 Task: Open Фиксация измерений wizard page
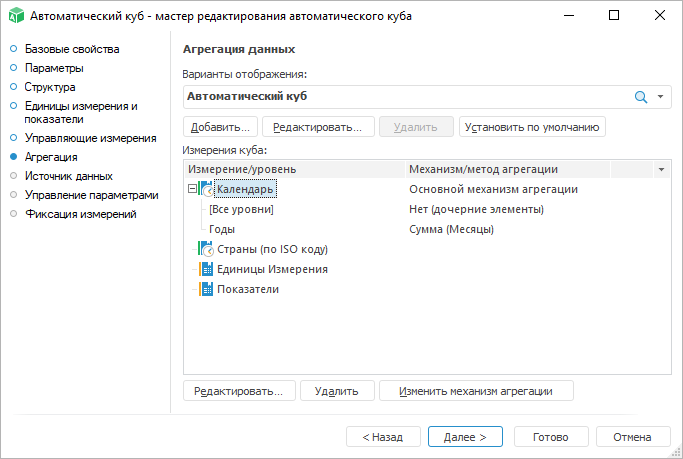pos(81,214)
